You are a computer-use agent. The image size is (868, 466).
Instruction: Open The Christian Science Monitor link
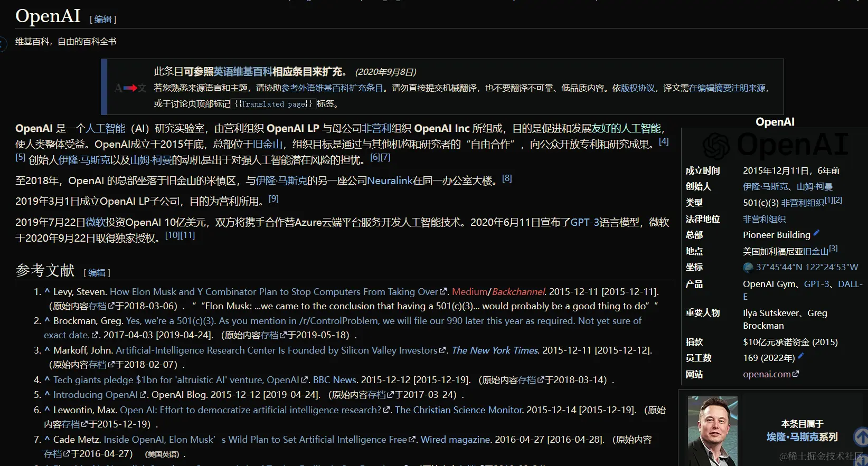click(x=458, y=410)
